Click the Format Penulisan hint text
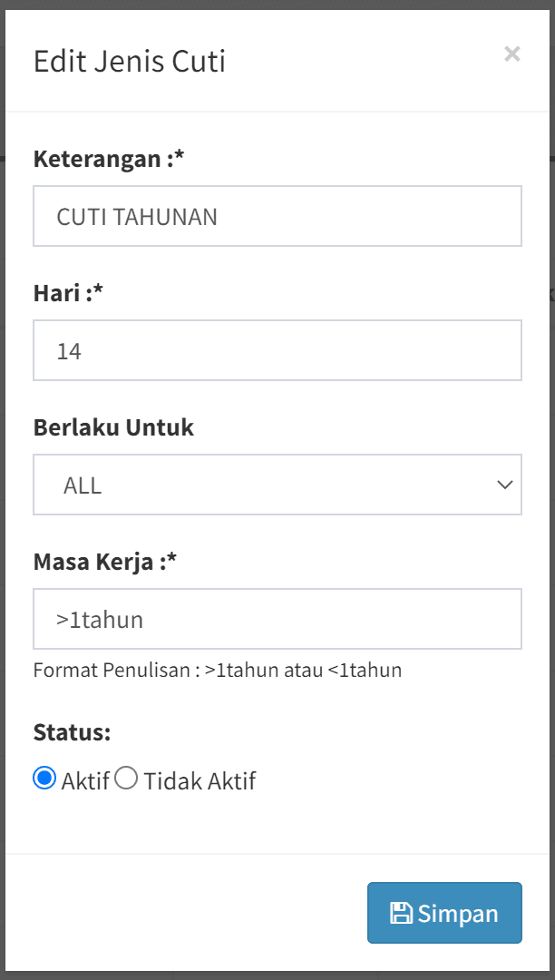Screen dimensions: 555x980 tap(217, 671)
